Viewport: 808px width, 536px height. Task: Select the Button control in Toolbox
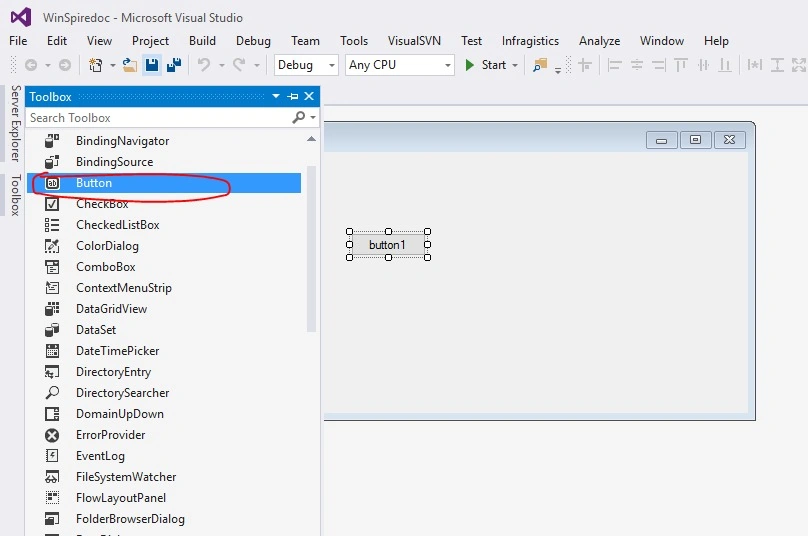164,183
